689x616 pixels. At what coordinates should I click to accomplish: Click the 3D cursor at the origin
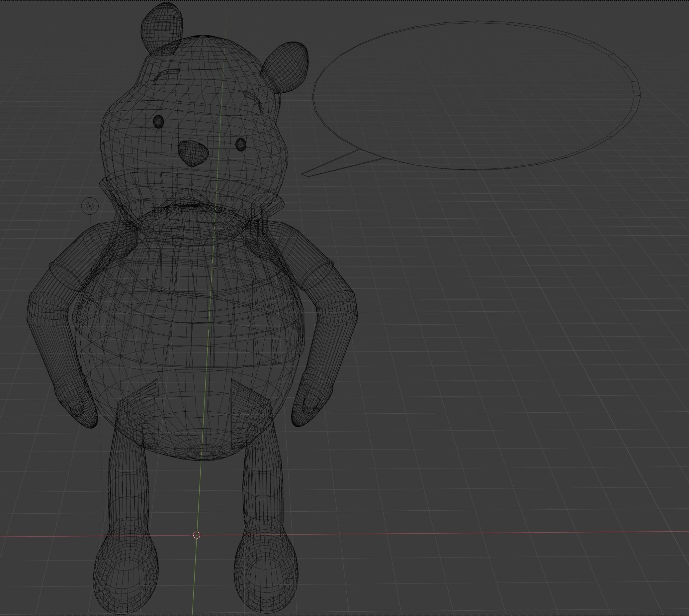[197, 535]
